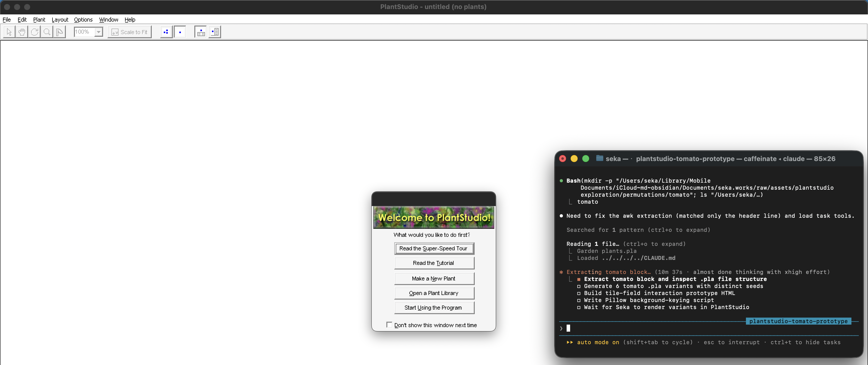
Task: Open the File menu
Action: click(x=7, y=20)
